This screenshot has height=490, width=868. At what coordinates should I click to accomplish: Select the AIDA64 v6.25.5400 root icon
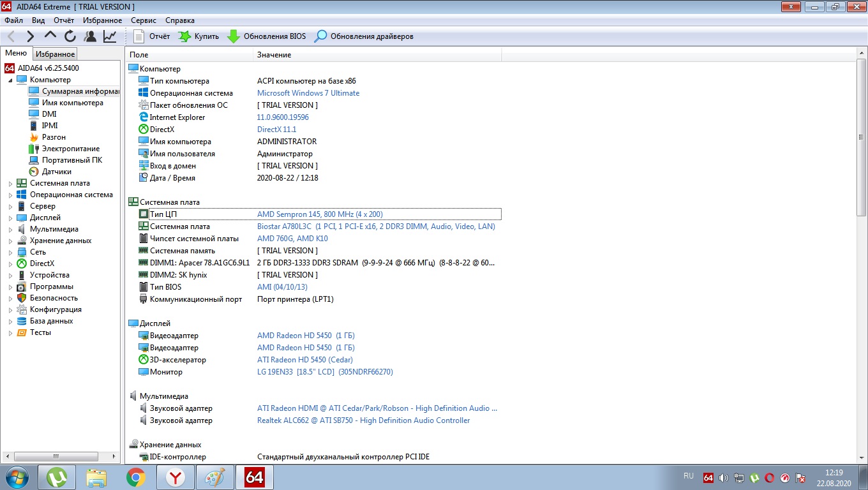click(10, 68)
